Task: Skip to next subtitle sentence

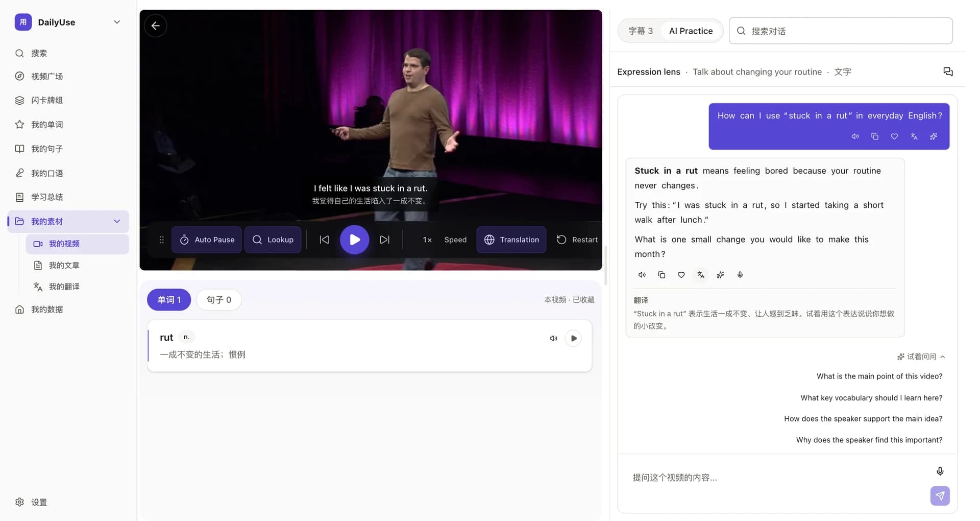Action: (x=385, y=240)
